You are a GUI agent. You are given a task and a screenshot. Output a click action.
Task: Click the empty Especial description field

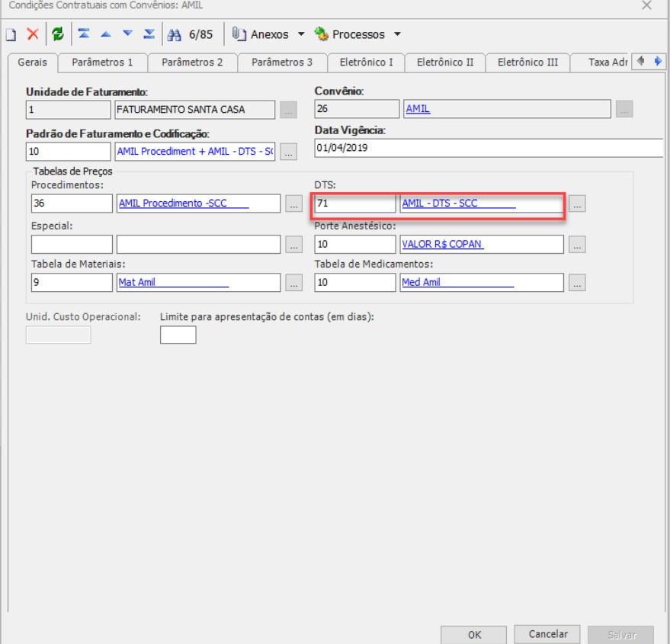click(x=199, y=245)
